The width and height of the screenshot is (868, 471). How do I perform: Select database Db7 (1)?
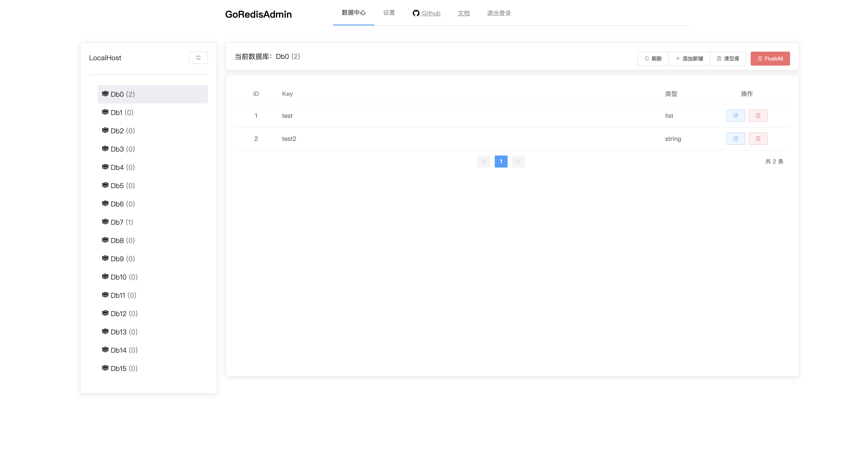[153, 222]
